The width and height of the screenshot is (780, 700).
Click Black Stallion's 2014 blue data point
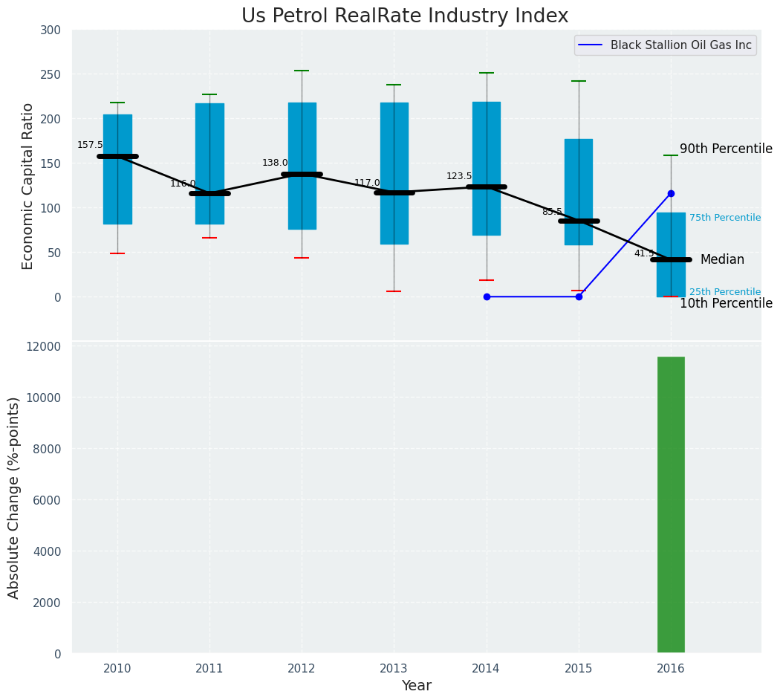(487, 296)
